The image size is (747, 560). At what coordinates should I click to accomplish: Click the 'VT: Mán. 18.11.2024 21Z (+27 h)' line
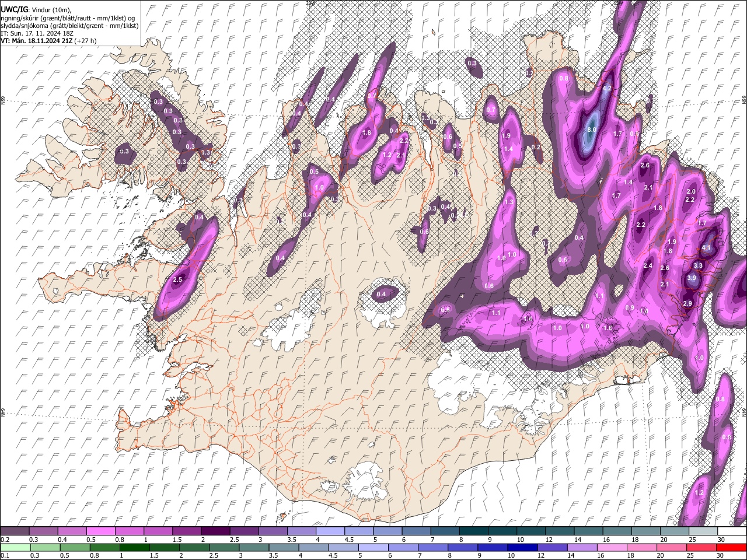pos(48,41)
